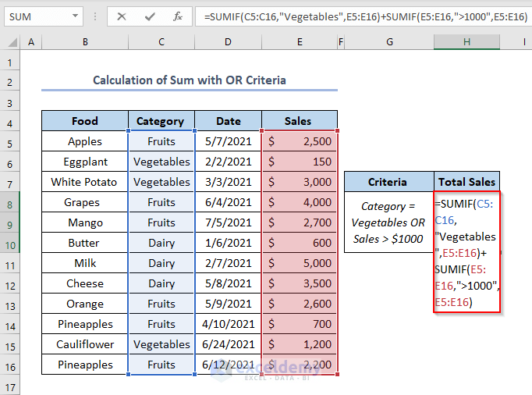Image resolution: width=532 pixels, height=395 pixels.
Task: Click the sales value 3,500
Action: click(300, 283)
